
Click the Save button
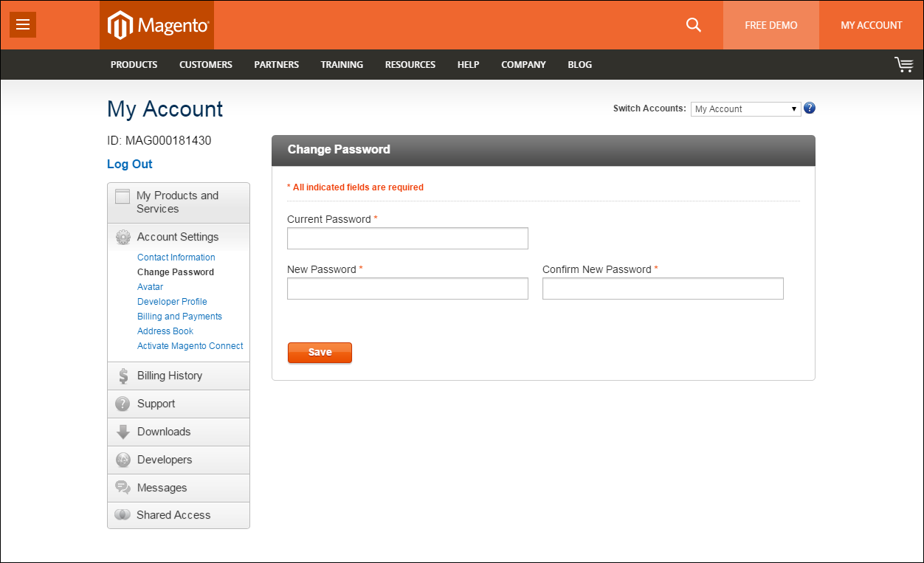[320, 353]
